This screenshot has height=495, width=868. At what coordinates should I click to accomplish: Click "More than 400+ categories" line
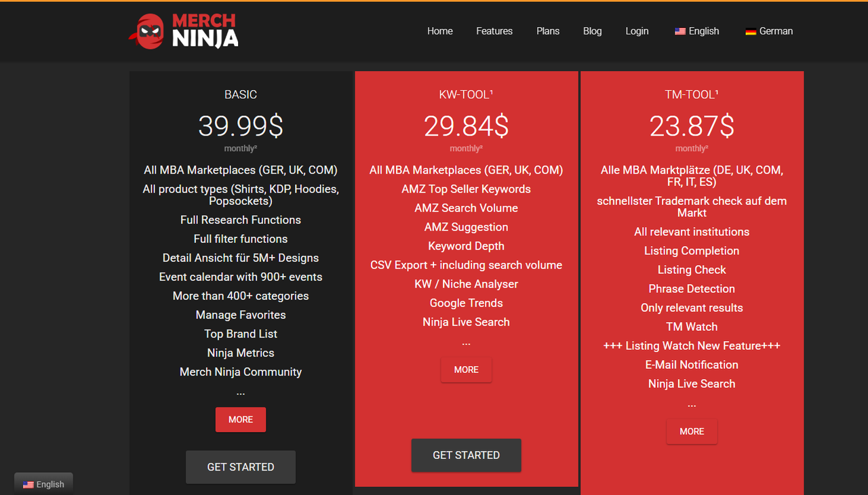[241, 296]
